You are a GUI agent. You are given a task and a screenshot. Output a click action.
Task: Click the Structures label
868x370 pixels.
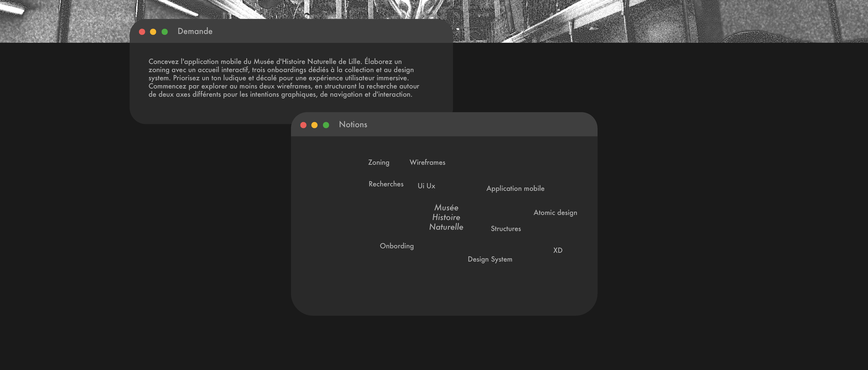(x=505, y=229)
